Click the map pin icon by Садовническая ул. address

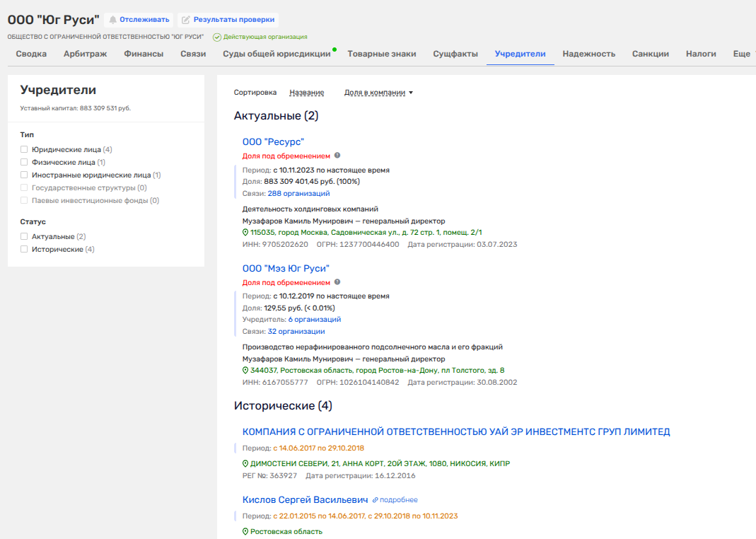pyautogui.click(x=245, y=233)
